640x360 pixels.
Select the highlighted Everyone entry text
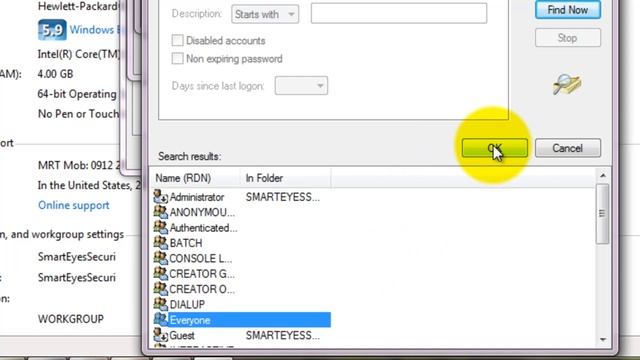(x=190, y=320)
